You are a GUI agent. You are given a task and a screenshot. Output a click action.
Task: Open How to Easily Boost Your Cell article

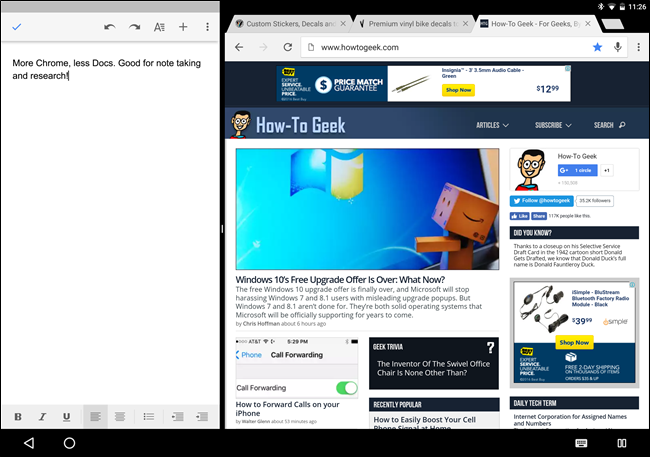(424, 423)
